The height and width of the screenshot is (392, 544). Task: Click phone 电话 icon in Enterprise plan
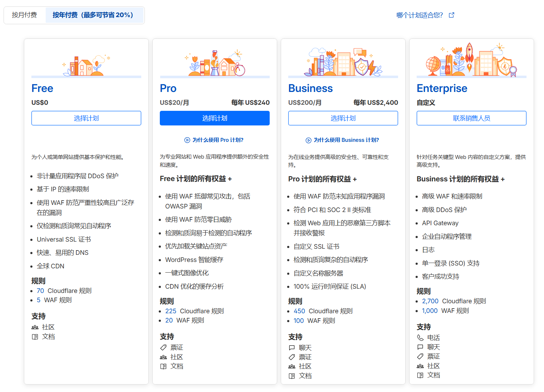click(x=420, y=337)
